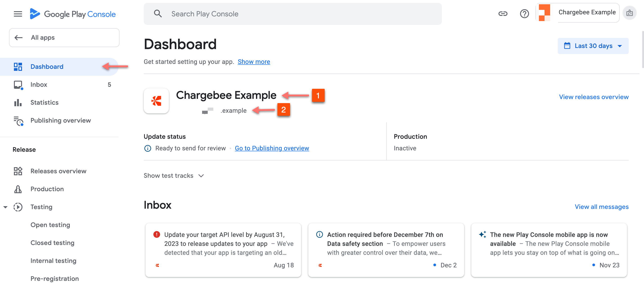Screen dimensions: 644x290
Task: Open the Production sidebar item
Action: coord(47,189)
